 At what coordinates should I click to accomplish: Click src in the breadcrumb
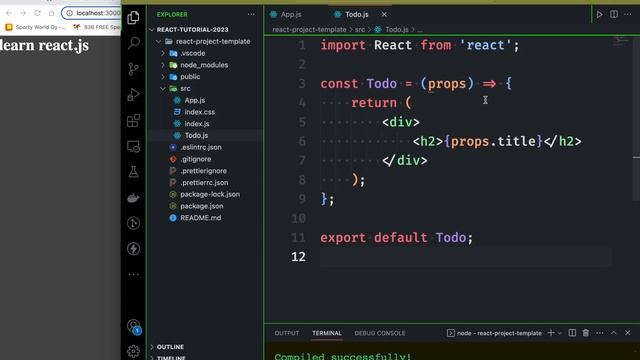pyautogui.click(x=360, y=30)
